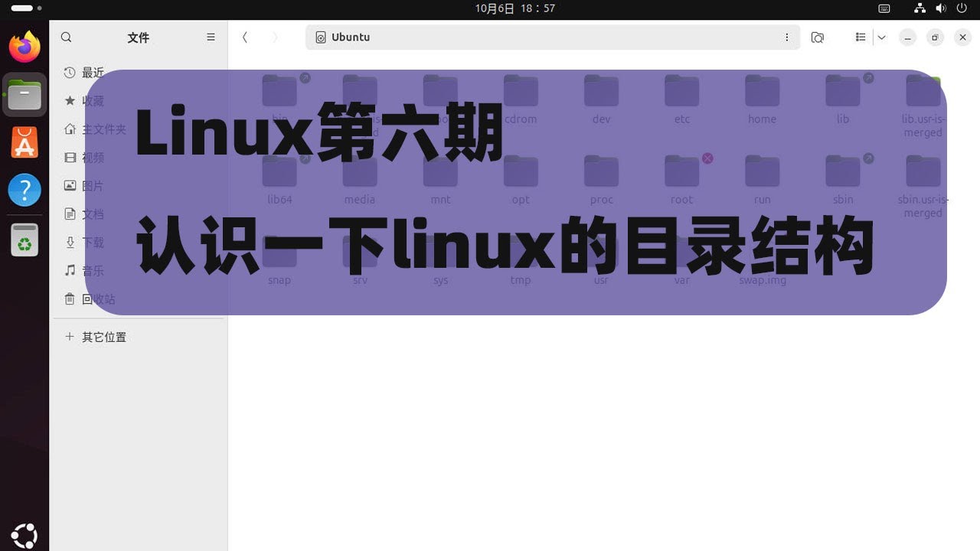The height and width of the screenshot is (551, 980).
Task: Go back with the back arrow
Action: pos(245,37)
